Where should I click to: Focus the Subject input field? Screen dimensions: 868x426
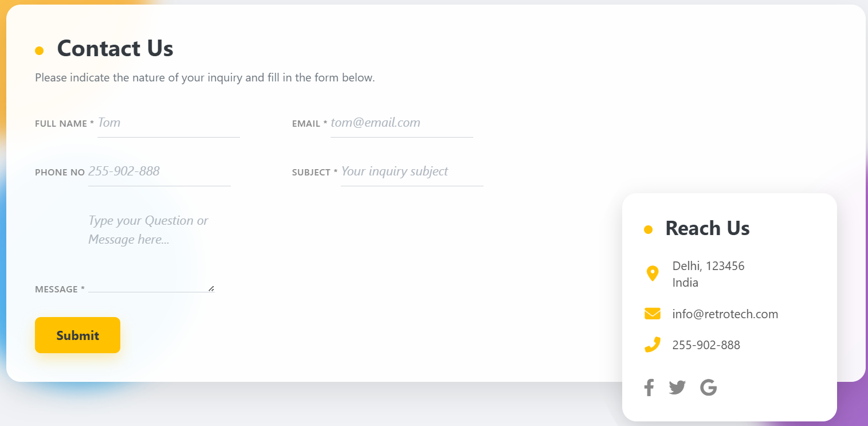tap(411, 172)
